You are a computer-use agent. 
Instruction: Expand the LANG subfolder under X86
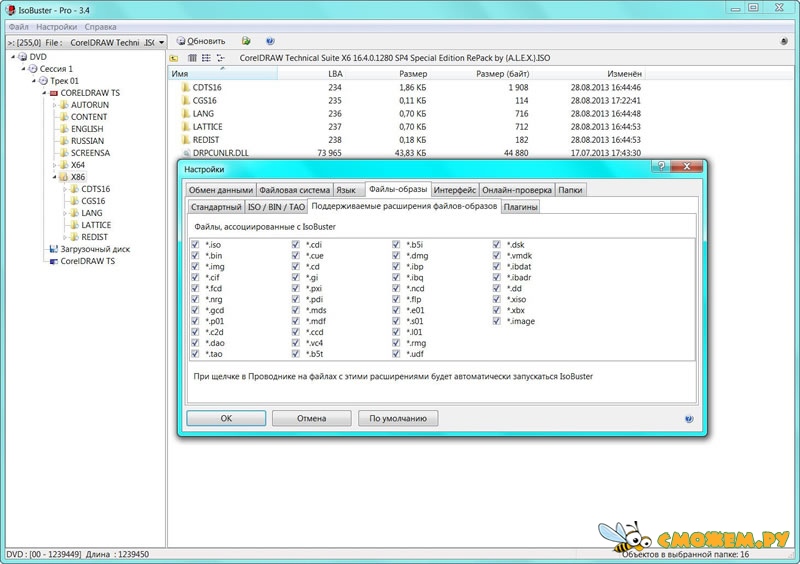(65, 213)
